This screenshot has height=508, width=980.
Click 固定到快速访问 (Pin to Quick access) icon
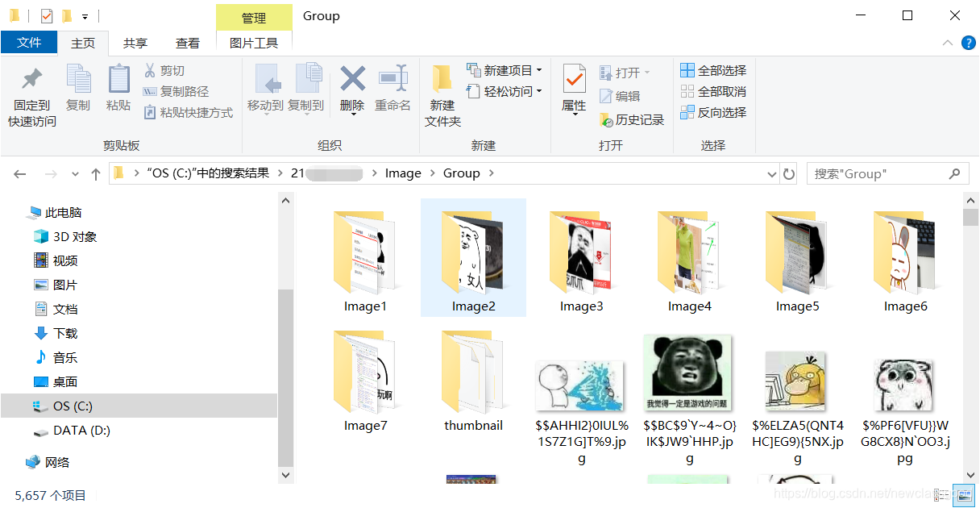click(30, 83)
